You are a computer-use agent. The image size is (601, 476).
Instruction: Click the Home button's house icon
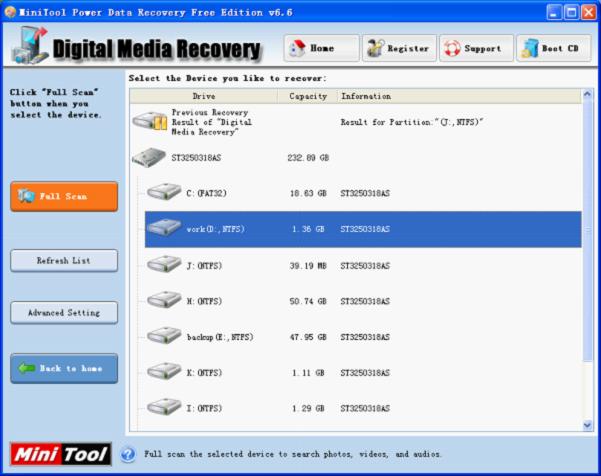[297, 49]
